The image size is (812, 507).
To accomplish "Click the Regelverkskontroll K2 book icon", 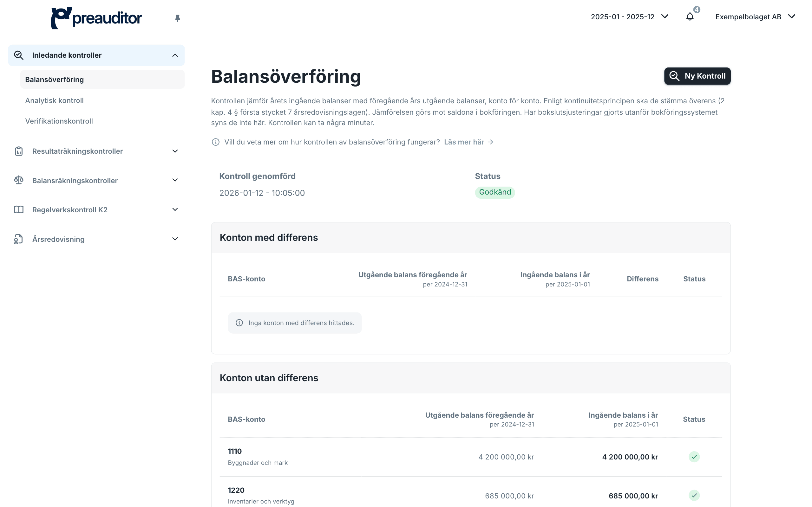I will (19, 209).
